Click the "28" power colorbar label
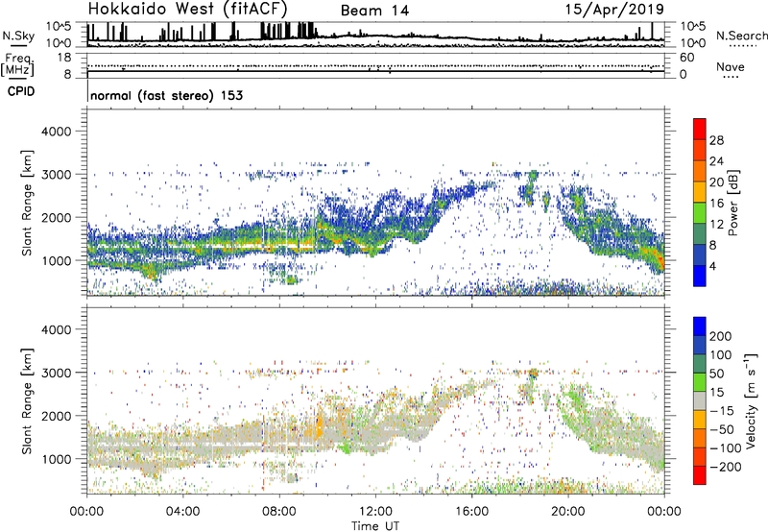 tap(716, 140)
